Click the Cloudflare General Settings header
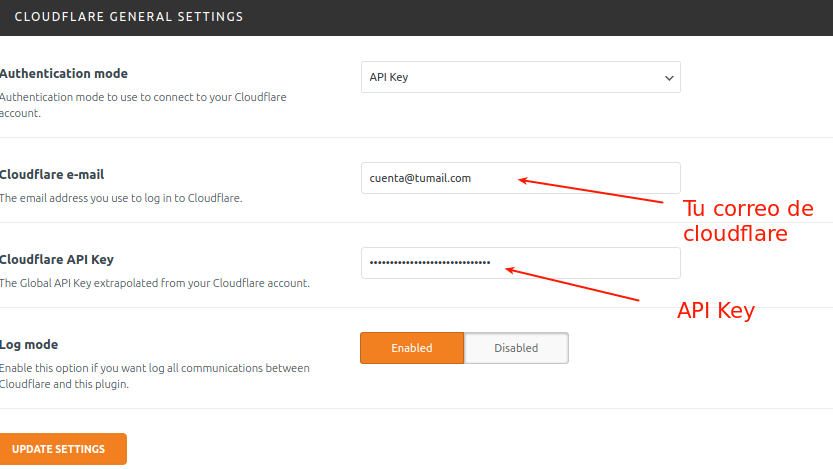This screenshot has height=469, width=833. [129, 17]
